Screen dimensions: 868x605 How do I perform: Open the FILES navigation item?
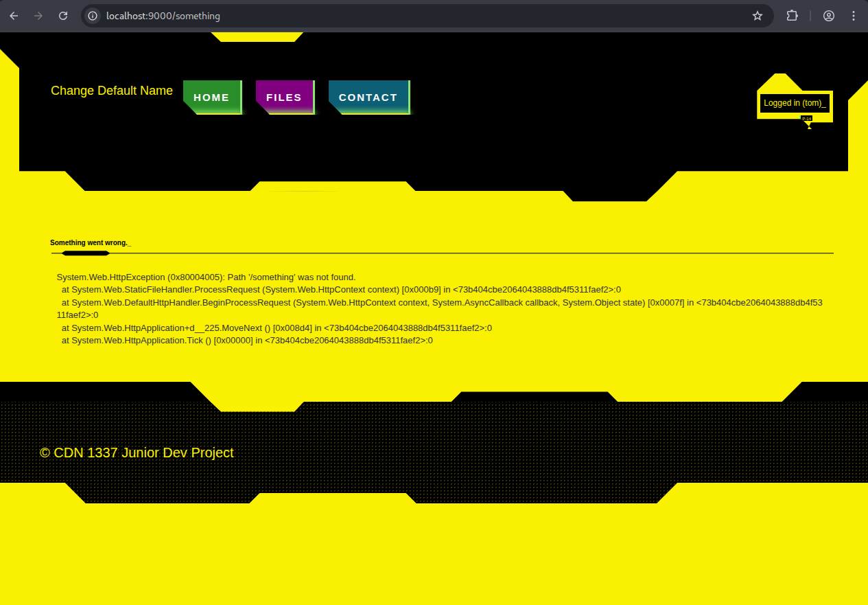284,97
